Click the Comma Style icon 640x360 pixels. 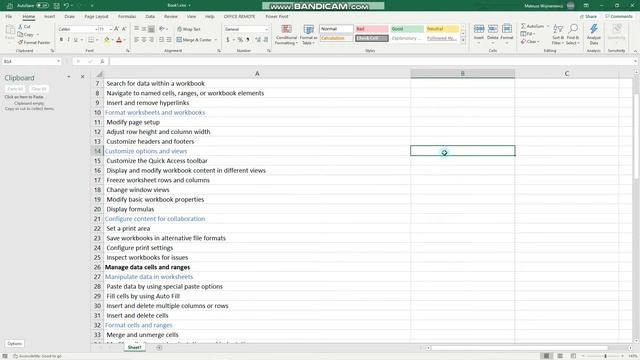point(248,40)
